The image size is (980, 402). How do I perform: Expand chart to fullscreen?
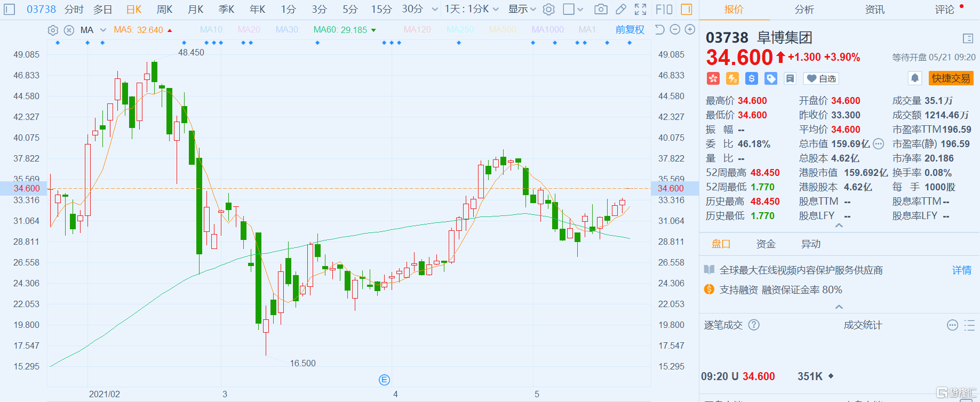(641, 9)
